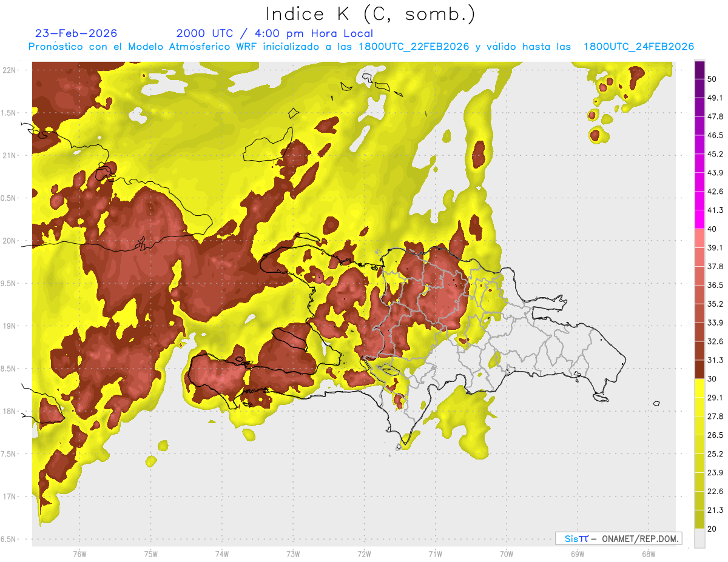728x562 pixels.
Task: Click the '46.5' value on the color scale
Action: [715, 135]
